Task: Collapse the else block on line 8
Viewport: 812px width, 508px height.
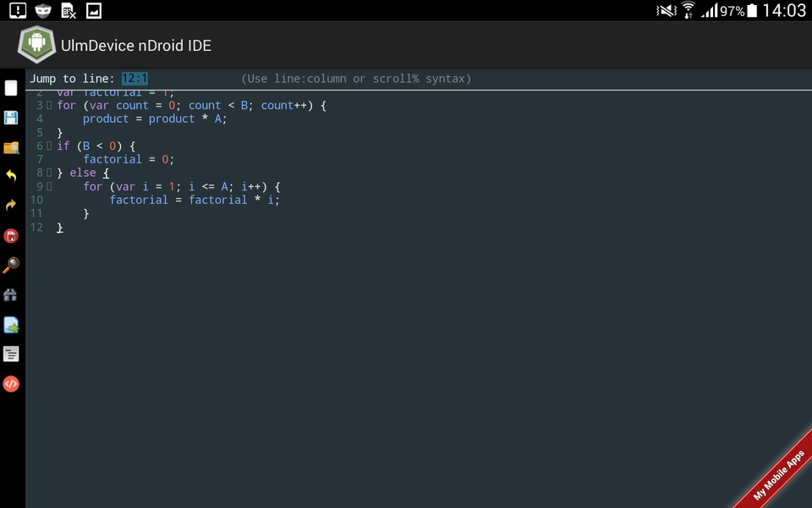Action: [x=48, y=173]
